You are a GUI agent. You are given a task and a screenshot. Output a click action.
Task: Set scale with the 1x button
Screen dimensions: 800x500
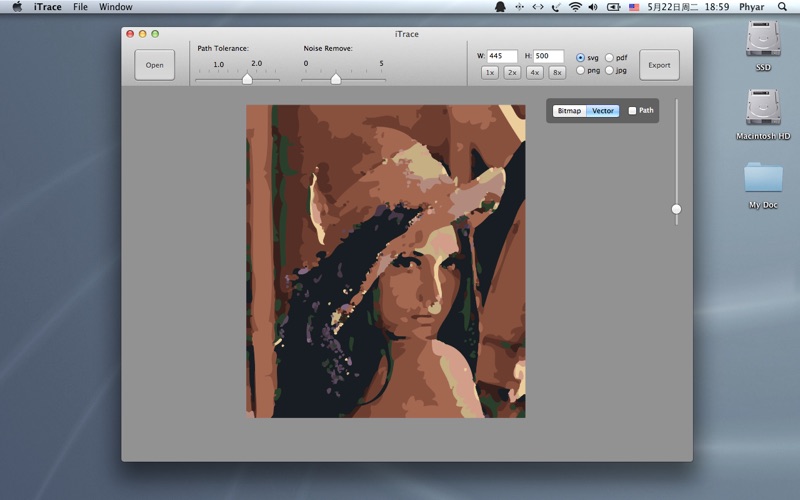tap(490, 72)
